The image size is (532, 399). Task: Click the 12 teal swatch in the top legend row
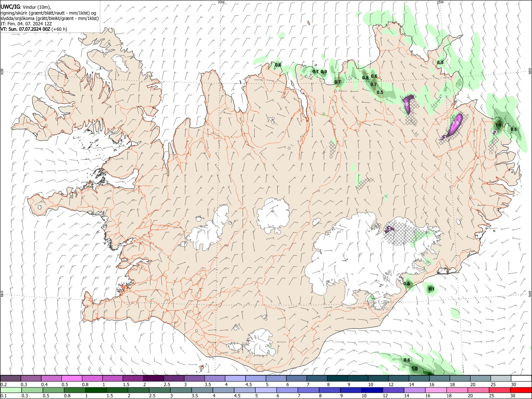[399, 378]
